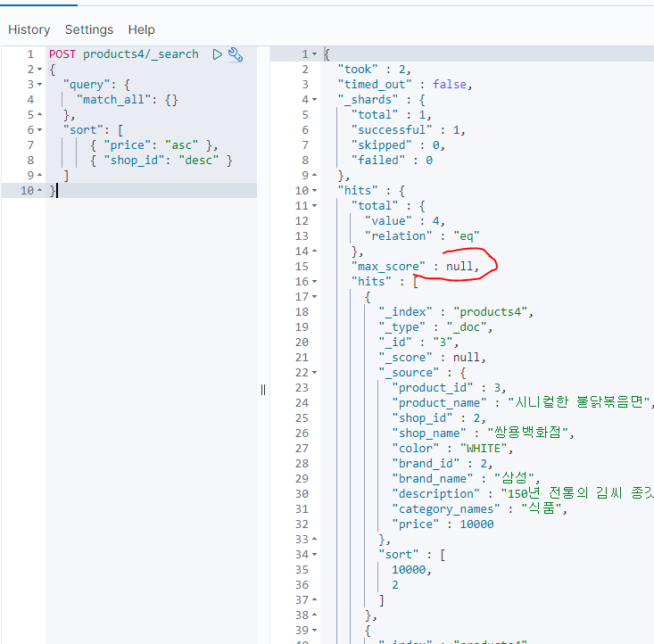654x644 pixels.
Task: Fold the inner "hits" array at line 16
Action: click(x=314, y=282)
